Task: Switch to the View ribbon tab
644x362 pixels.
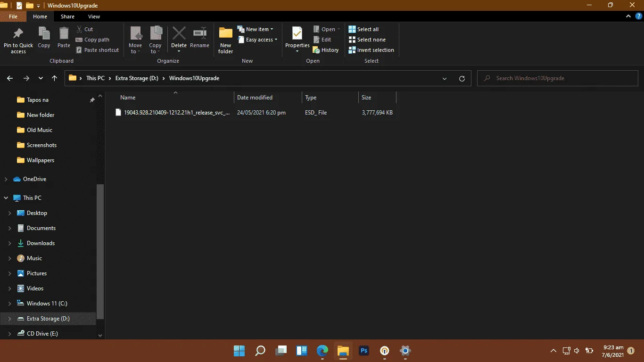Action: point(94,16)
